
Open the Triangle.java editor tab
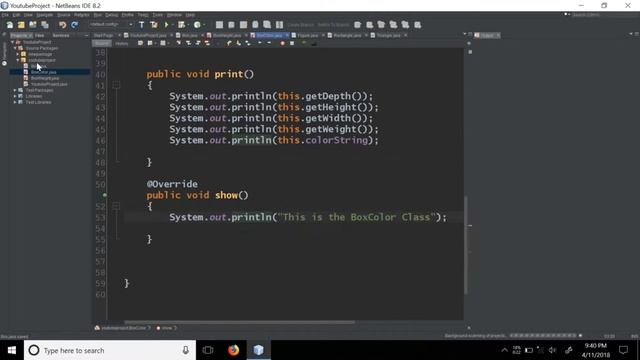[x=389, y=36]
